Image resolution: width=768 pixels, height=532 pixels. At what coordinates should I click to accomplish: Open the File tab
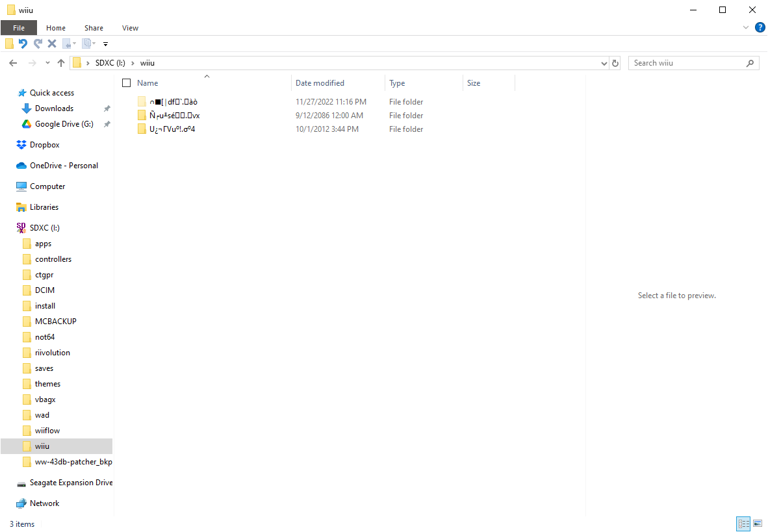click(19, 28)
